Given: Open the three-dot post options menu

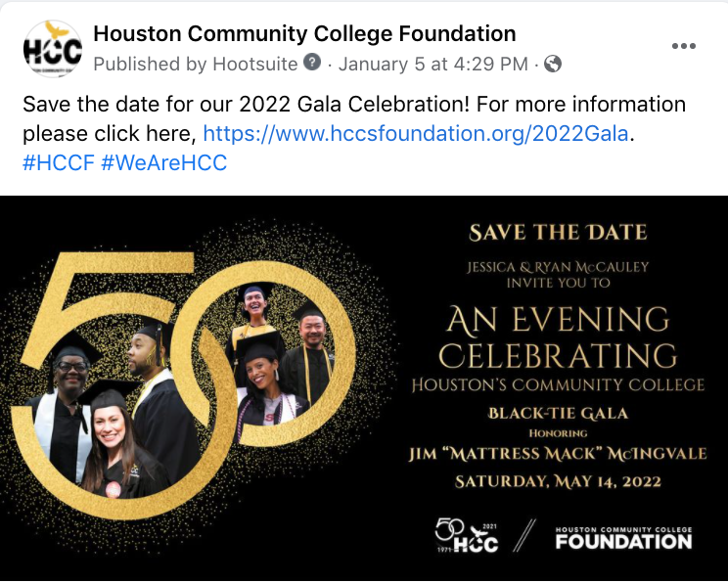Looking at the screenshot, I should [683, 46].
